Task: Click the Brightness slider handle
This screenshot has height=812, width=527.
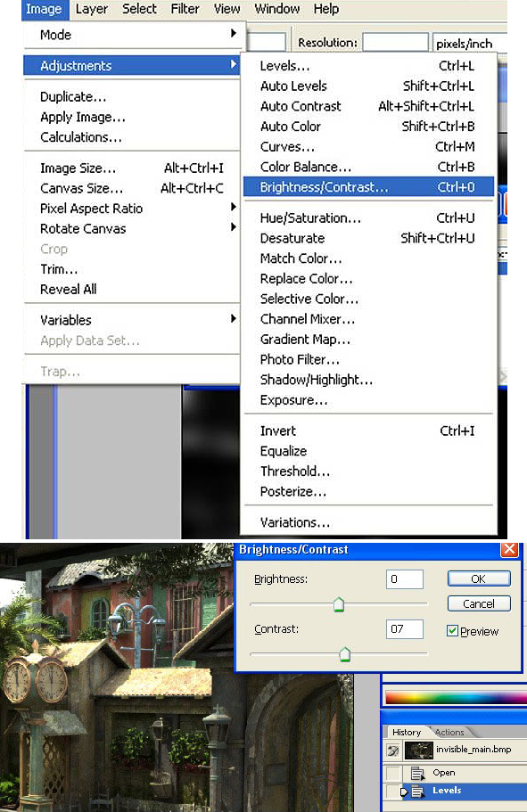Action: click(339, 604)
